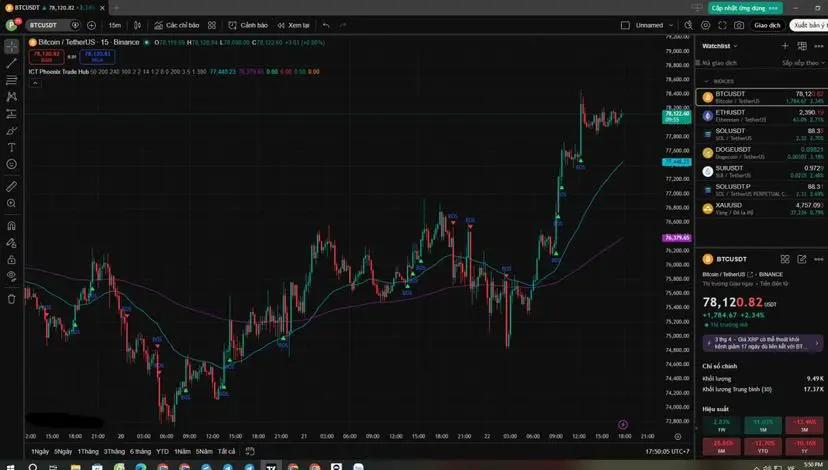Click the quick search icon

coord(689,25)
